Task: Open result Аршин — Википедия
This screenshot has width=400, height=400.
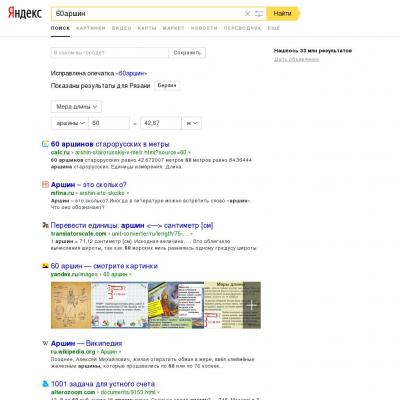Action: point(86,343)
